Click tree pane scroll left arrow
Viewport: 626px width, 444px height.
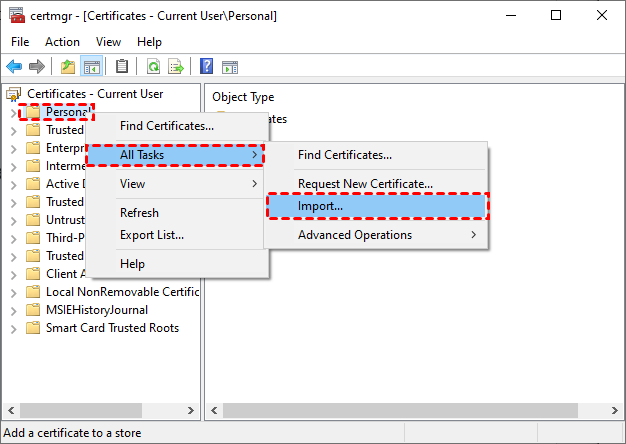click(x=11, y=410)
